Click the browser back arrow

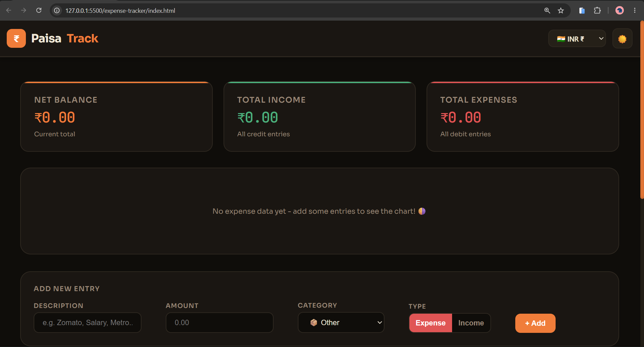pos(9,10)
